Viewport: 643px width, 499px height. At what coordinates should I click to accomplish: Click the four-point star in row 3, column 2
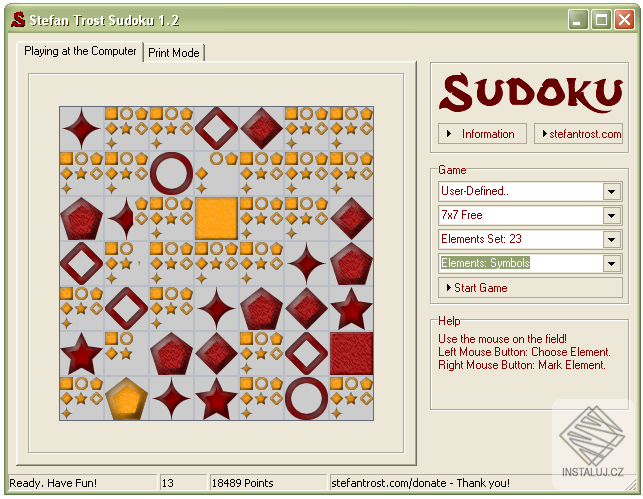click(x=121, y=219)
